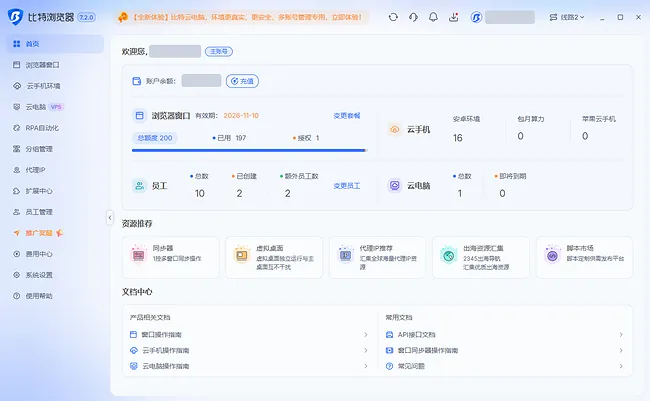Click the 浏览器窗口 quota progress bar
The image size is (650, 401).
click(249, 151)
